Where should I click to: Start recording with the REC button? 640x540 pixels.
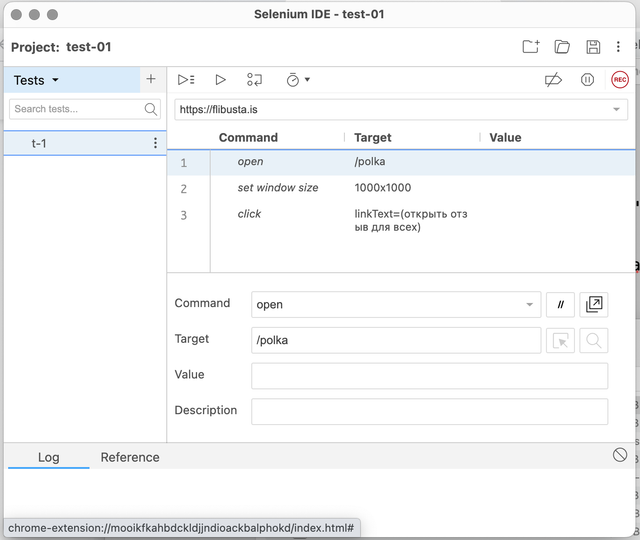[620, 80]
